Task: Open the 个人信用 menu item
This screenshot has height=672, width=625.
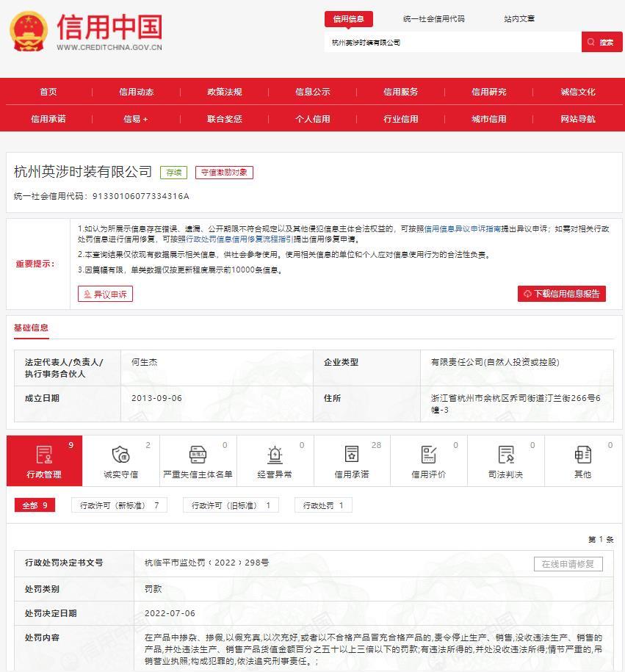Action: click(x=313, y=119)
